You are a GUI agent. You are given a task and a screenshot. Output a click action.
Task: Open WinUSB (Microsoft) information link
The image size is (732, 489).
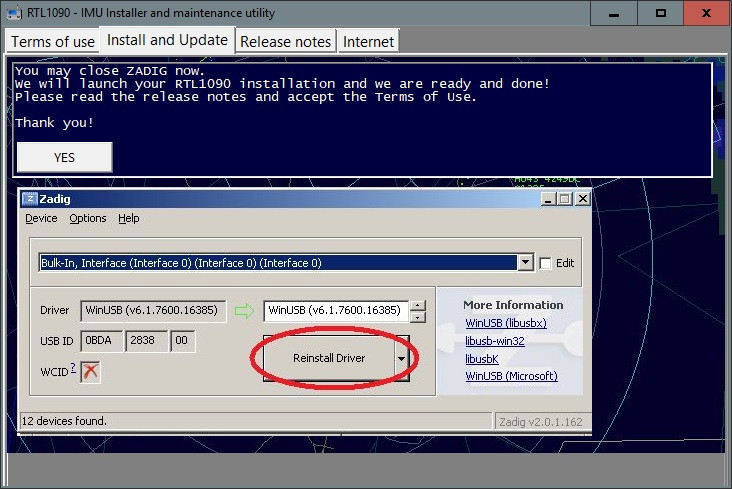(x=512, y=376)
